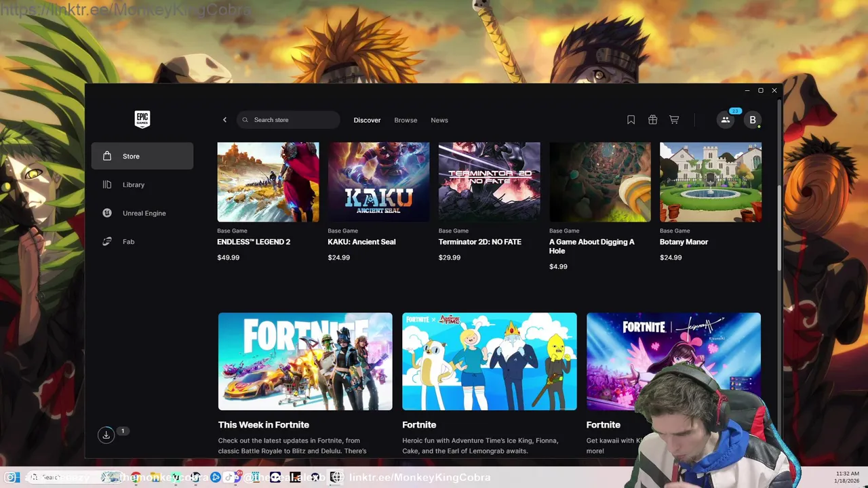Open A Game About Digging A Hole cover

600,182
